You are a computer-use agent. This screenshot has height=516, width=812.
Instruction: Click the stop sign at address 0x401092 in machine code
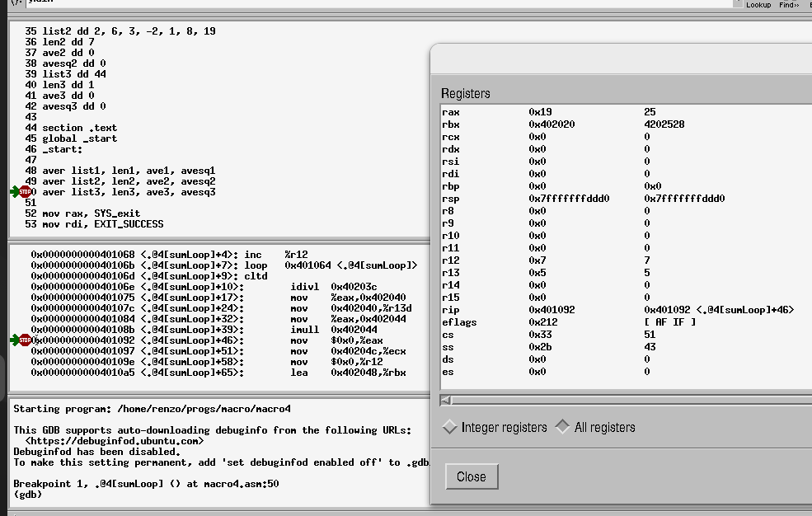[26, 340]
